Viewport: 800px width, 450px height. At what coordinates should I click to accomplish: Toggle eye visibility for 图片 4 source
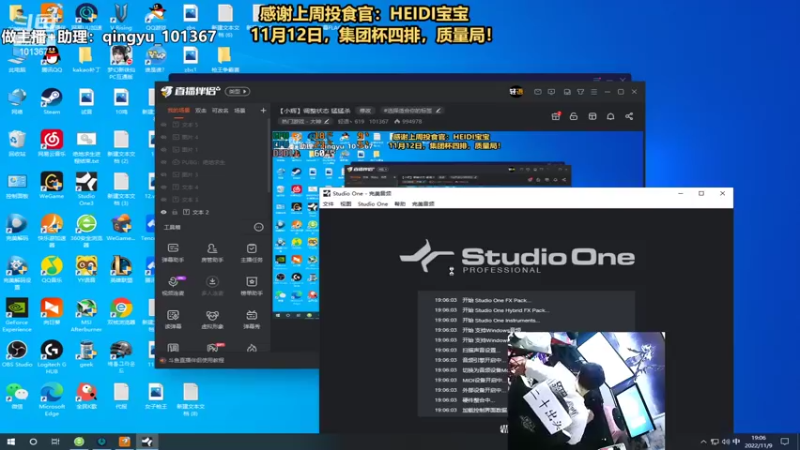point(164,137)
